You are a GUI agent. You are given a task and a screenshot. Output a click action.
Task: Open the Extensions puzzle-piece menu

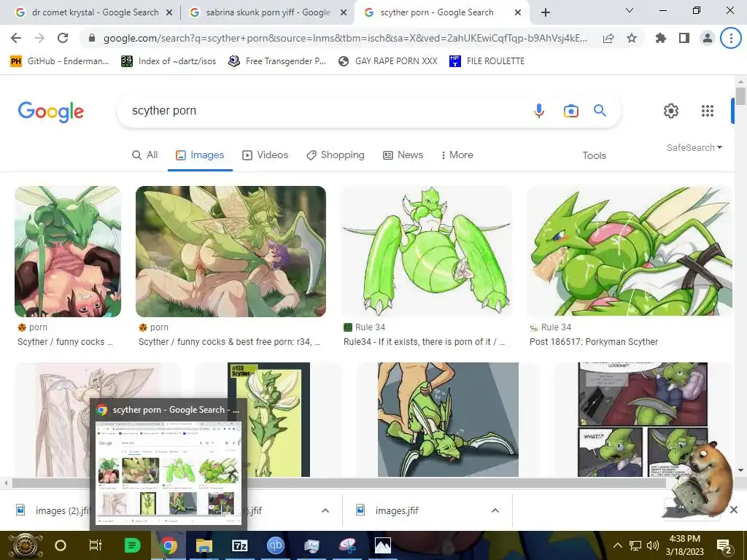click(661, 38)
